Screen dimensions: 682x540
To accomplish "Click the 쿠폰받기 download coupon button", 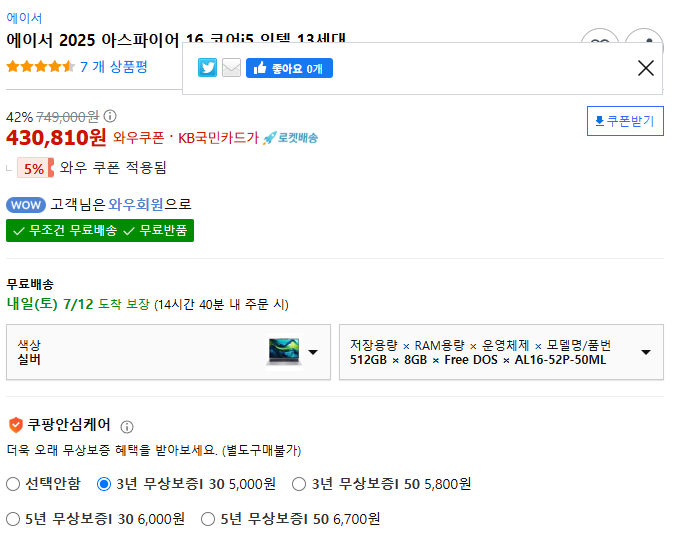I will (625, 121).
